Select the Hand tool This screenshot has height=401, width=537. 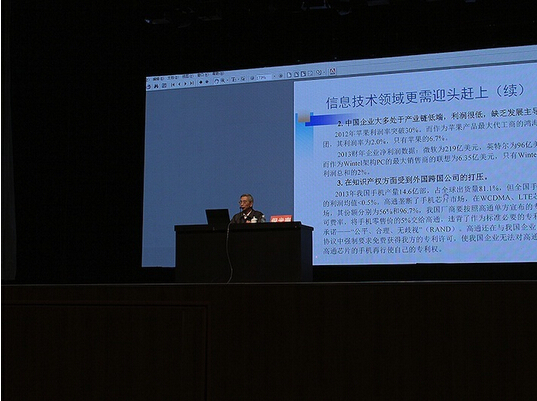click(217, 81)
